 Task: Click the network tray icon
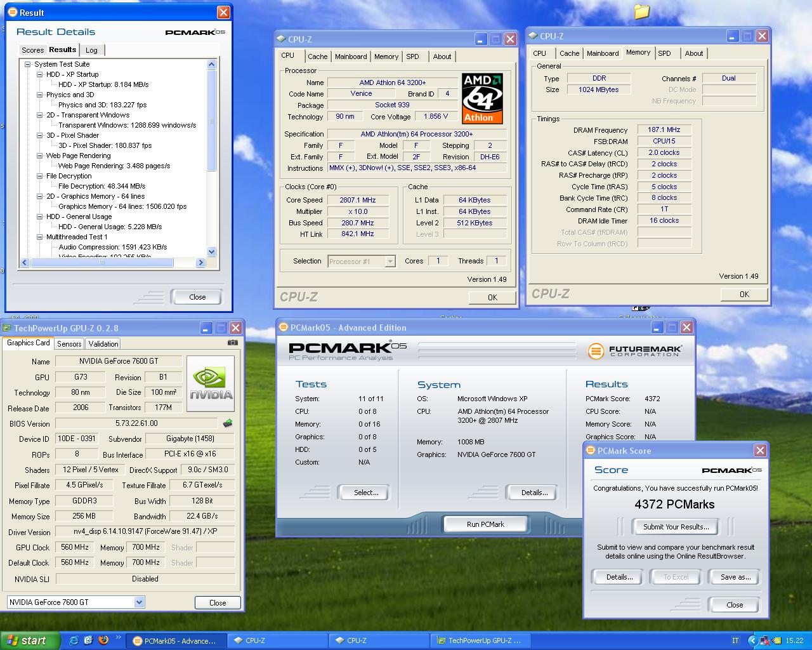tap(764, 640)
